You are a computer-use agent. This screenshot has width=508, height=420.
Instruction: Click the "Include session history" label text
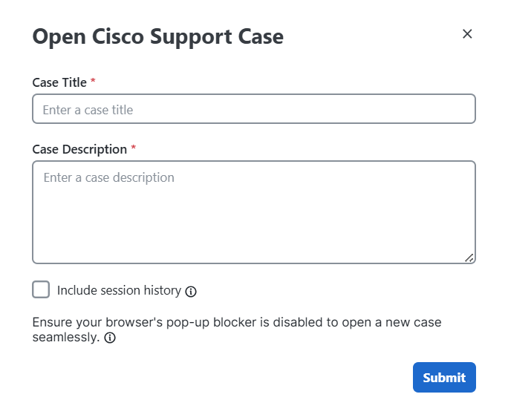(x=119, y=291)
